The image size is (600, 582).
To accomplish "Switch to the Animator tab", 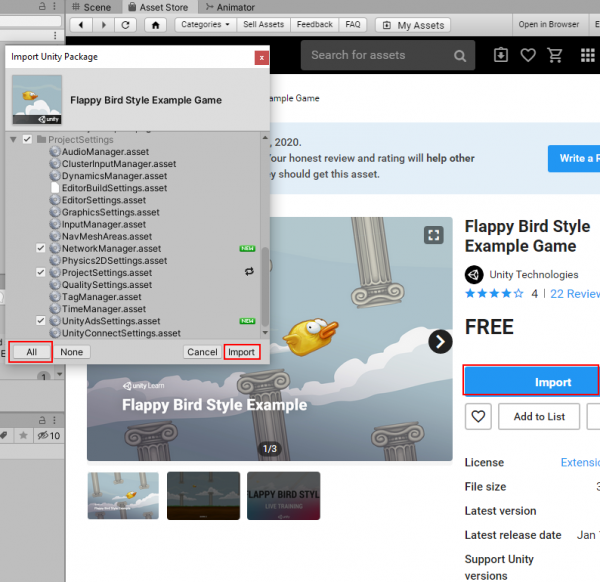I will pos(230,7).
